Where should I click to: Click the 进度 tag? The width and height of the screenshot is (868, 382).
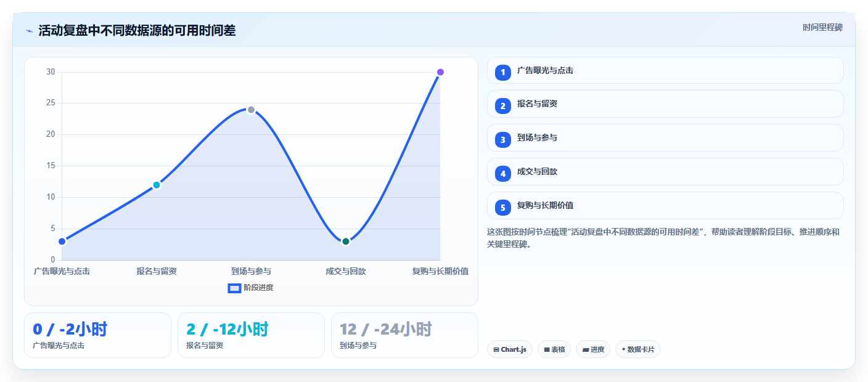[593, 349]
